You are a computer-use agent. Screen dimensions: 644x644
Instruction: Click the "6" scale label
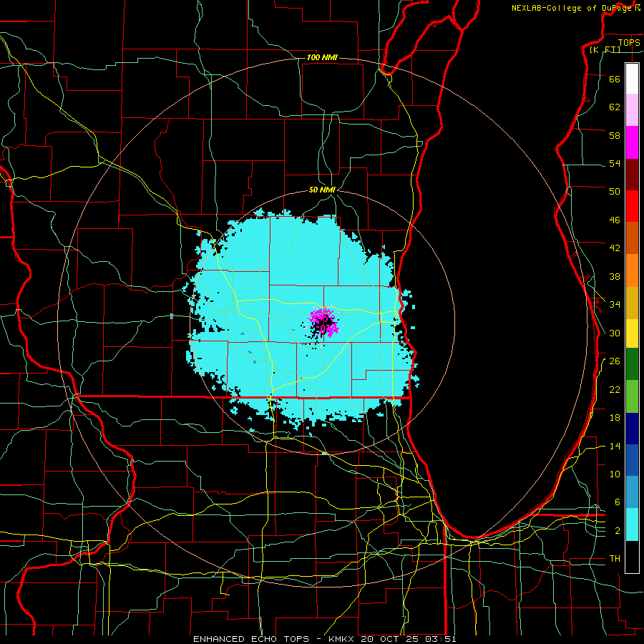point(617,502)
